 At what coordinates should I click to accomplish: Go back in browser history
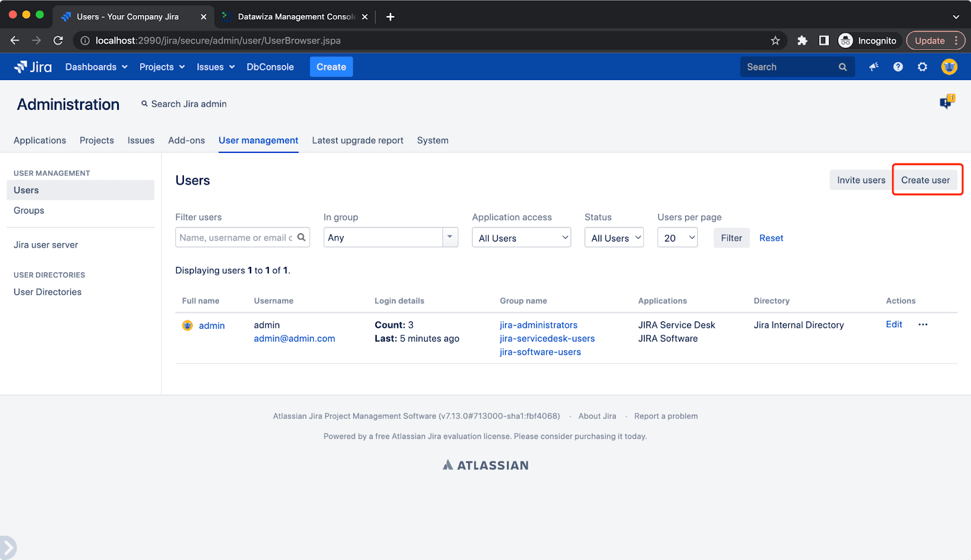coord(15,41)
